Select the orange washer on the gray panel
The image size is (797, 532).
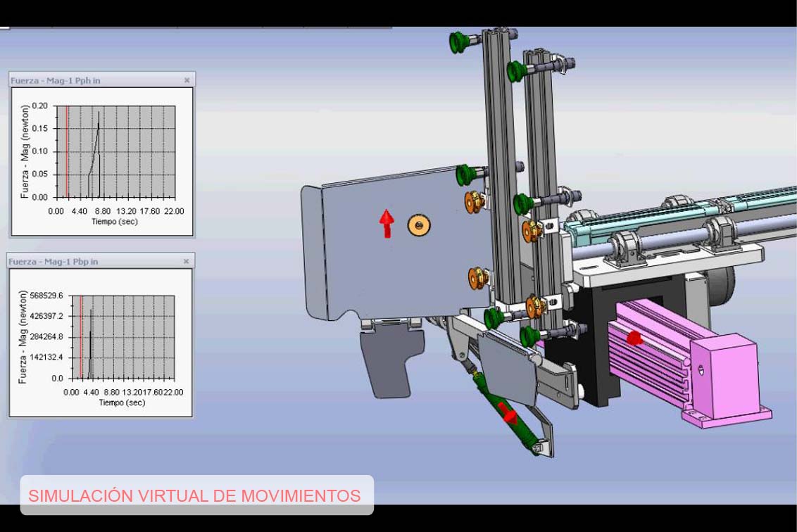coord(419,224)
